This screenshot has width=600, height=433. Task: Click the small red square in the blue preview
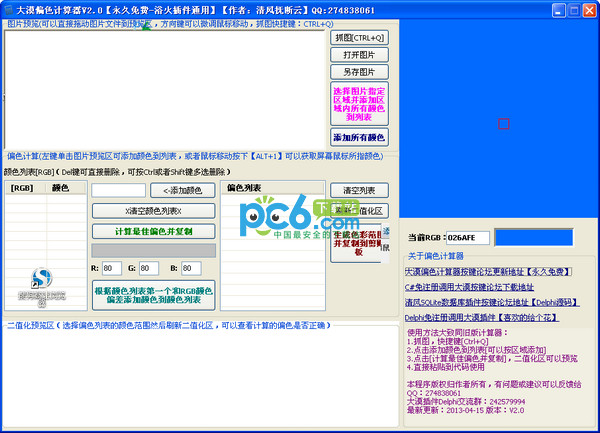click(x=503, y=124)
